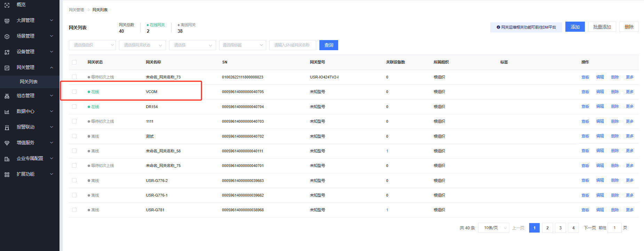Click the 查询 search button

328,45
